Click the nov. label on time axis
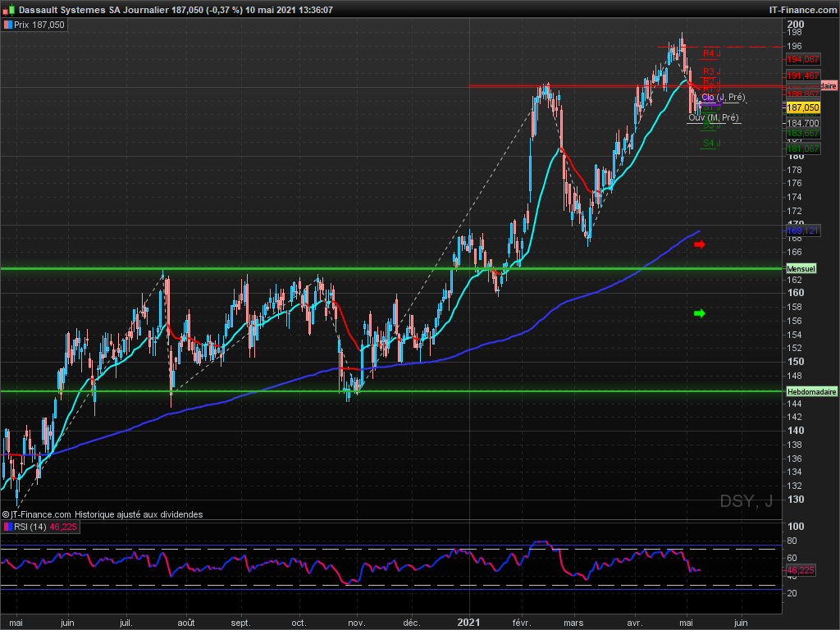840x630 pixels. coord(357,623)
